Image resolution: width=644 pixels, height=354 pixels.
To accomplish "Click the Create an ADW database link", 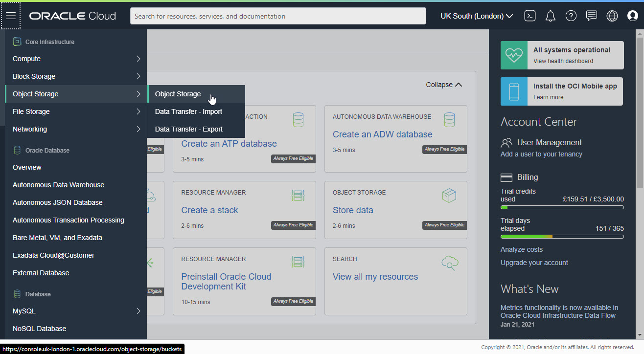I will click(383, 134).
